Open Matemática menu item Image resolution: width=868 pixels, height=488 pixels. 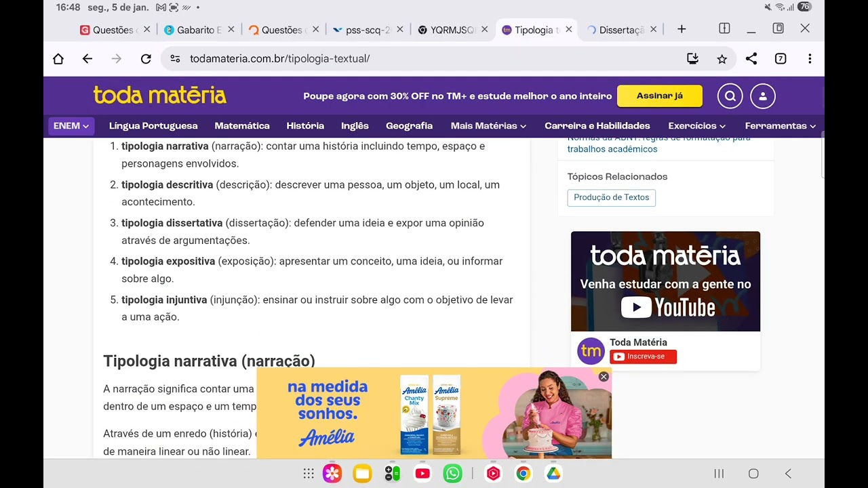pos(242,126)
